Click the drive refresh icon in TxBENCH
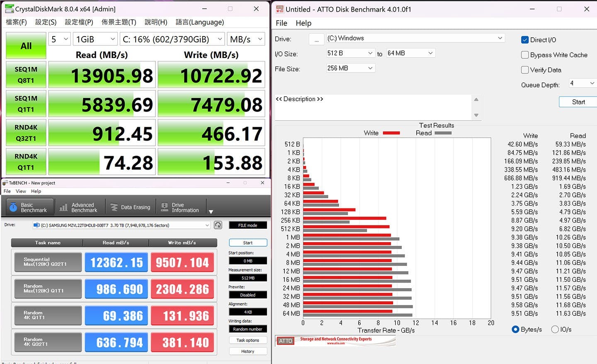Image resolution: width=597 pixels, height=364 pixels. (218, 225)
